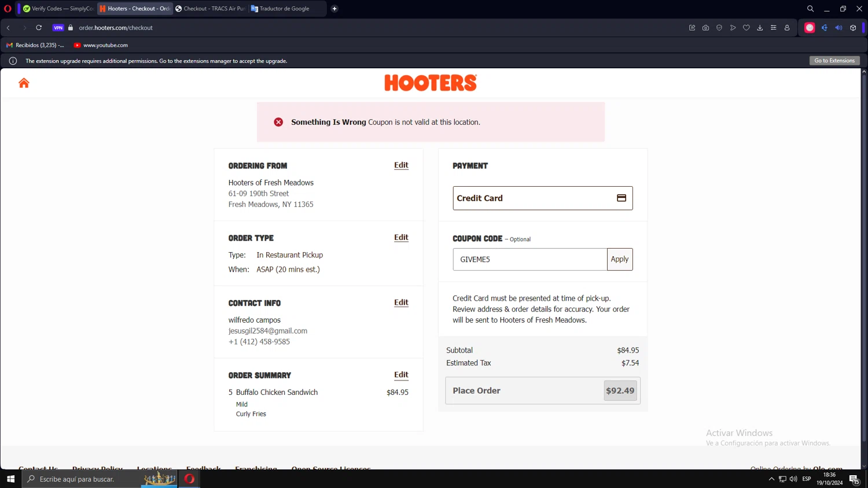
Task: Select the Credit Card payment option
Action: [x=543, y=198]
